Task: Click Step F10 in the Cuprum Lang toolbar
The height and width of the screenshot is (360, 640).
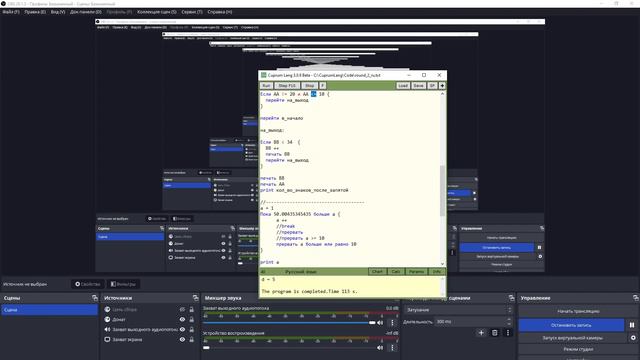Action: click(287, 86)
